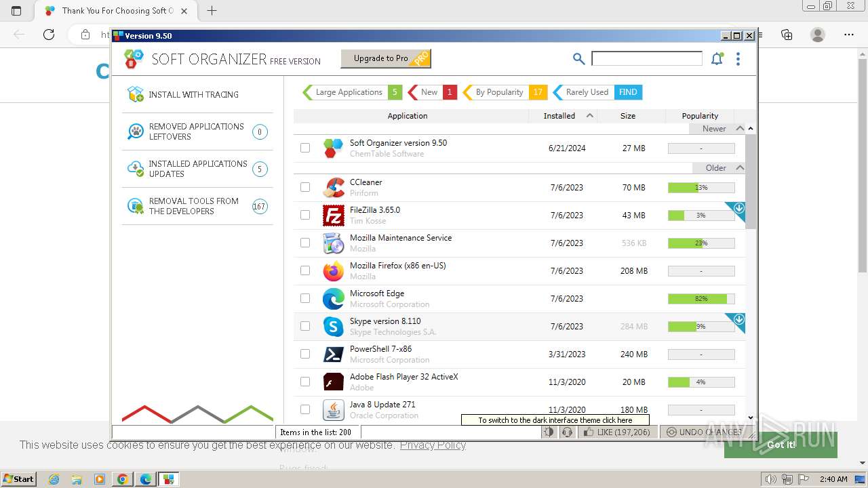The width and height of the screenshot is (868, 488).
Task: Open Installed Applications Updates section
Action: tap(197, 169)
